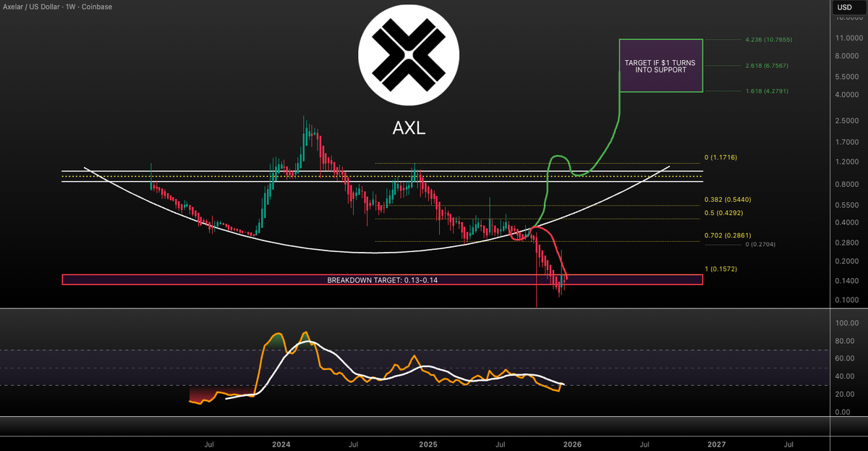868x451 pixels.
Task: Open the USD currency selector
Action: pos(848,8)
